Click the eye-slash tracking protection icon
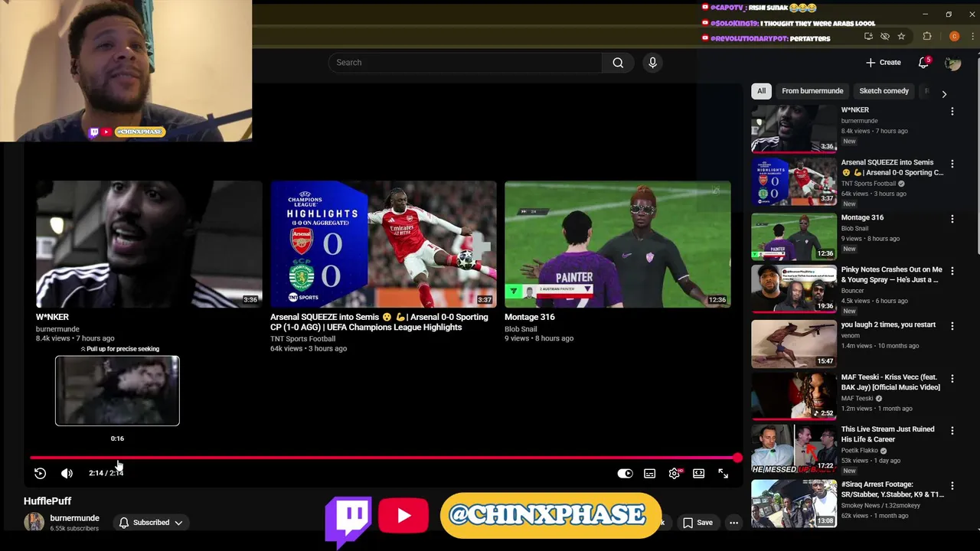Viewport: 980px width, 551px height. pos(885,36)
